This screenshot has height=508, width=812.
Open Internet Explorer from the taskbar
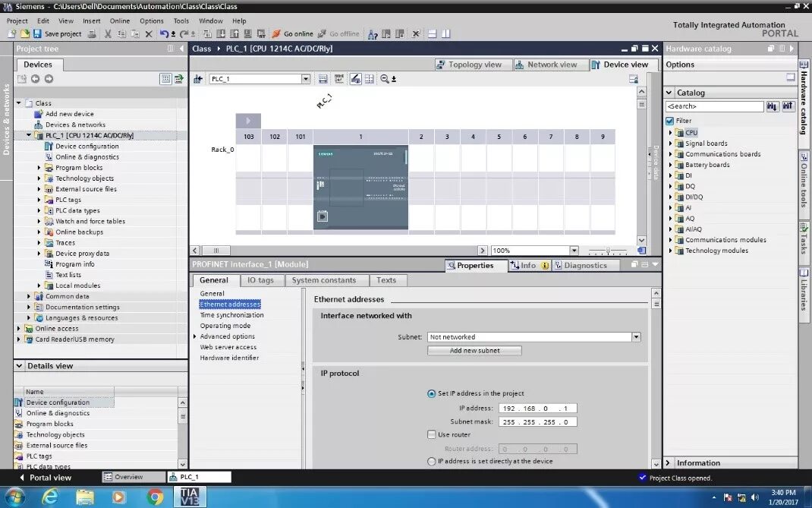[50, 497]
